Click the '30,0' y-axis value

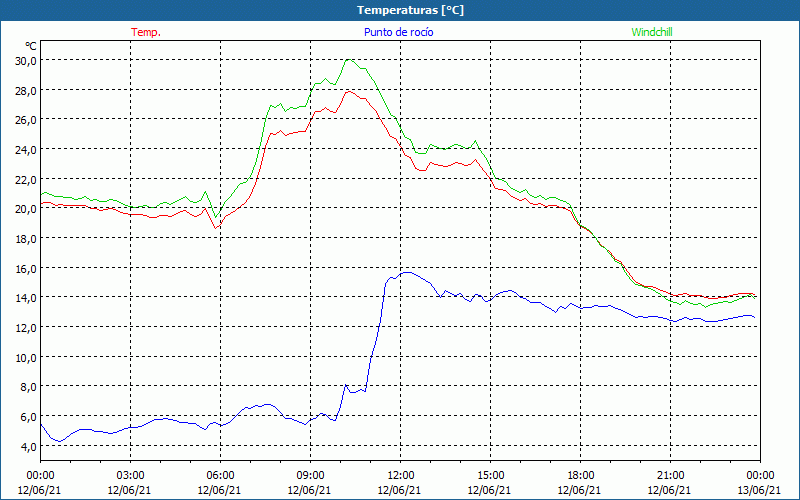coord(26,61)
